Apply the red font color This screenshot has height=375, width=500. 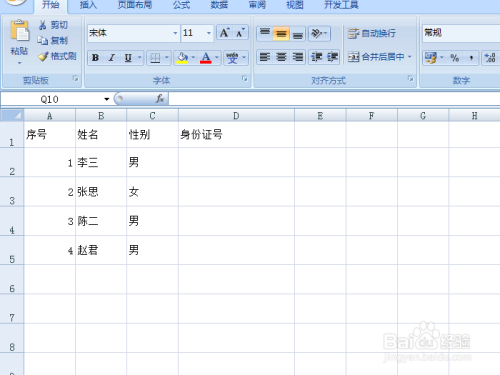206,58
